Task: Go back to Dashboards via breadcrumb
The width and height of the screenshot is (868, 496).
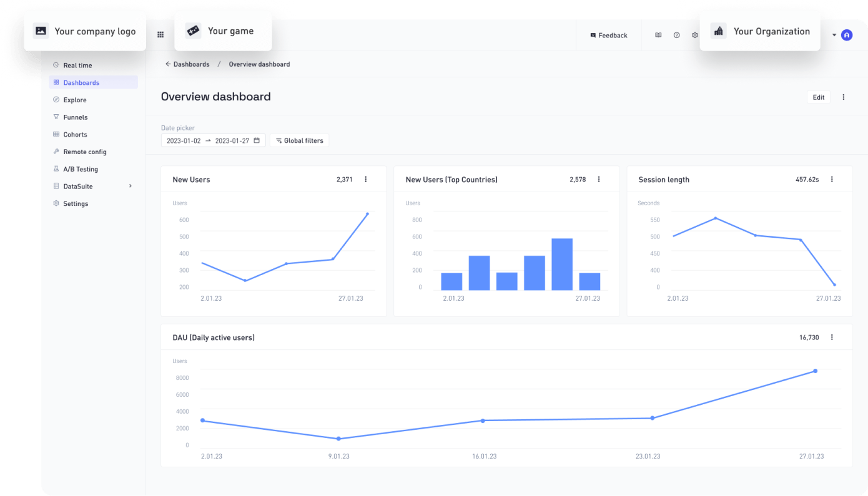Action: point(187,64)
